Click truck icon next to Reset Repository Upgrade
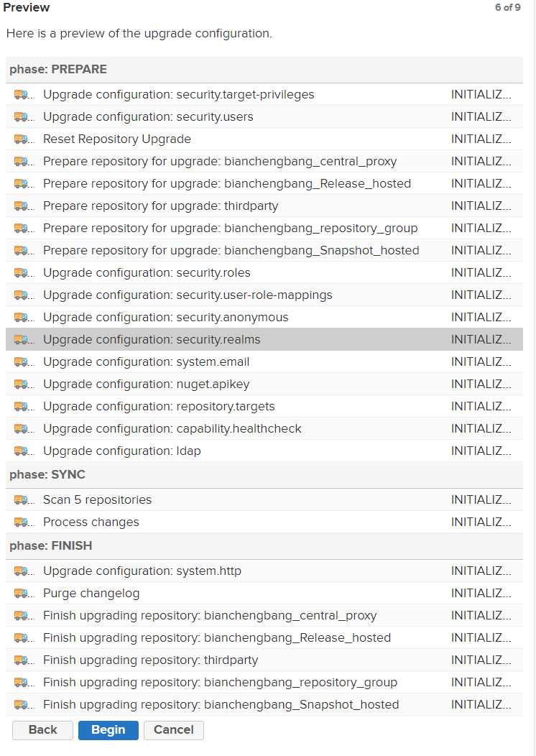 coord(22,139)
